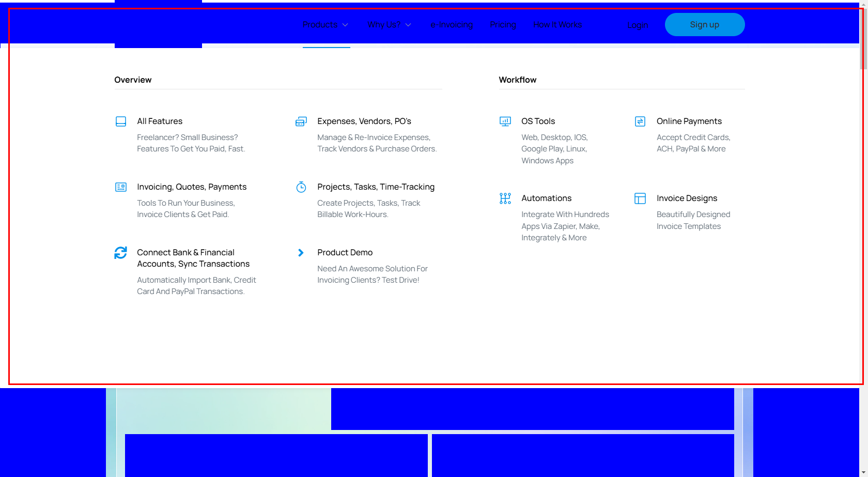Click the OS Tools monitor icon

pyautogui.click(x=505, y=121)
